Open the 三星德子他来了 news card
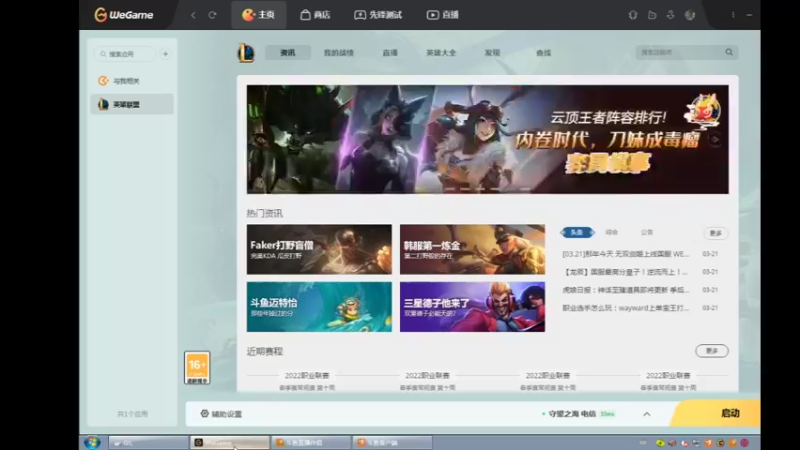The height and width of the screenshot is (450, 800). click(x=472, y=307)
